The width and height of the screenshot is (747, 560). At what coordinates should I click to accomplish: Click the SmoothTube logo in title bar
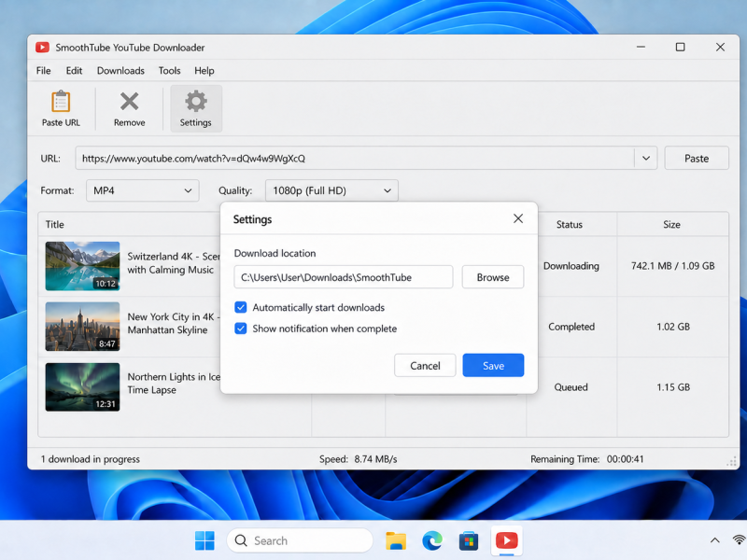(x=42, y=48)
